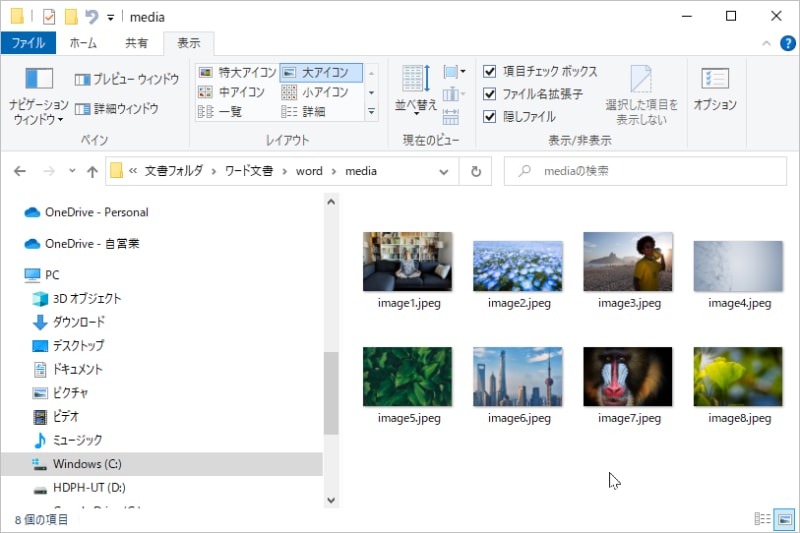Viewport: 800px width, 533px height.
Task: Select 一覧 (list) layout
Action: (220, 111)
